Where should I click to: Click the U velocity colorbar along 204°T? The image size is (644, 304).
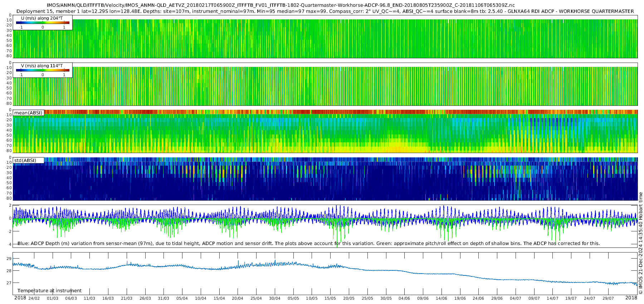point(43,23)
